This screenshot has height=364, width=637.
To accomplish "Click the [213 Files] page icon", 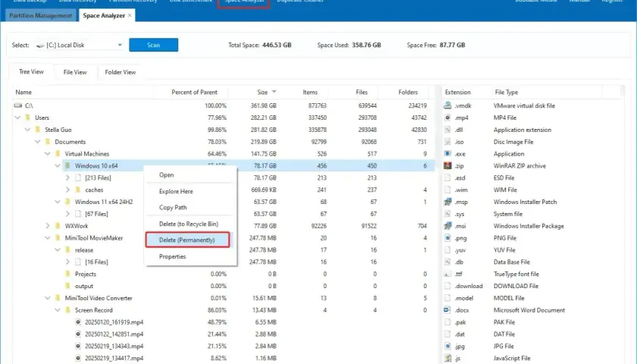I will 78,177.
